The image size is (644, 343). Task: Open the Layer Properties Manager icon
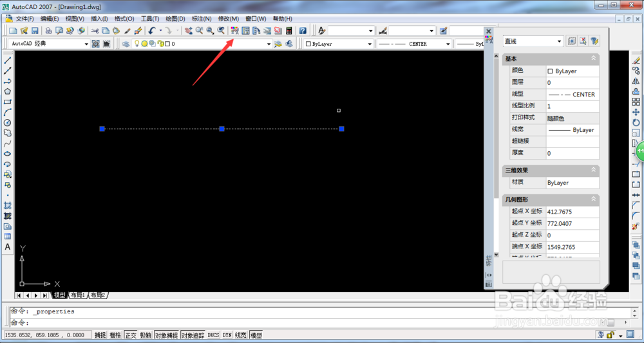point(126,44)
